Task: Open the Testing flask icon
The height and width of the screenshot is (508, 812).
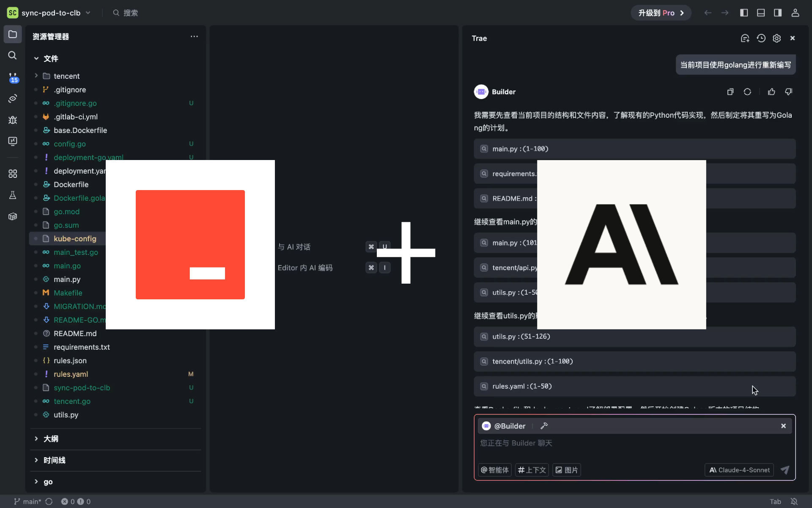Action: 13,195
